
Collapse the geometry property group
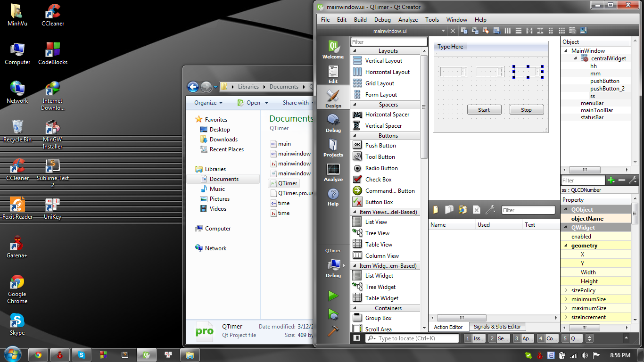point(566,246)
